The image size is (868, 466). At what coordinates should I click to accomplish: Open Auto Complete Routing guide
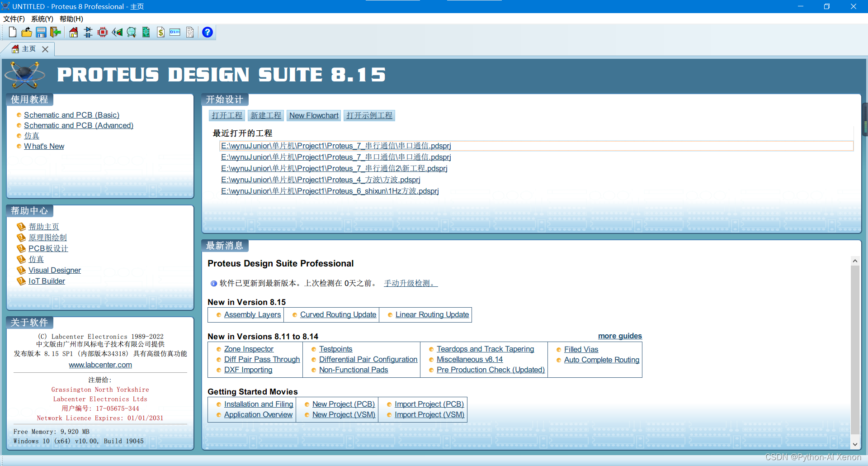point(602,360)
